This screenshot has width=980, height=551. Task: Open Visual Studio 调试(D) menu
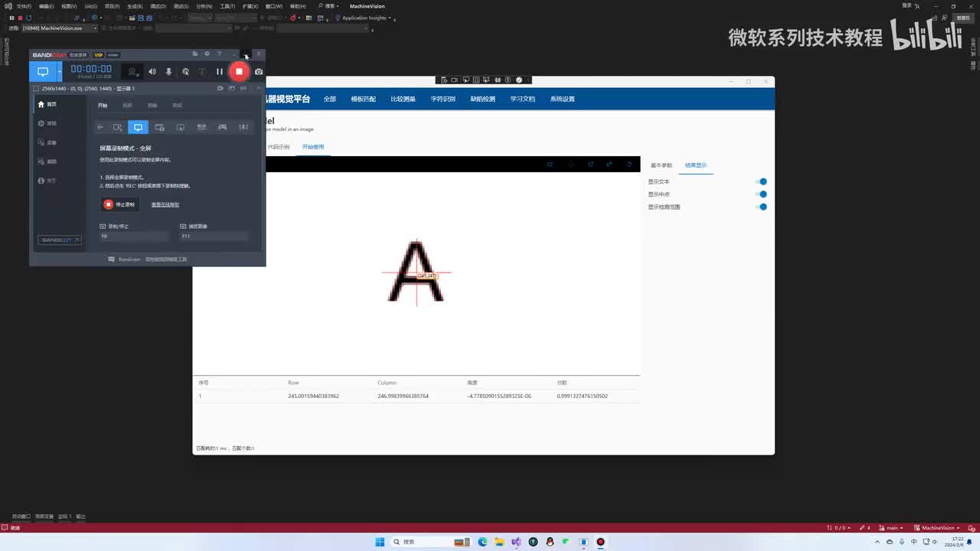[x=158, y=6]
